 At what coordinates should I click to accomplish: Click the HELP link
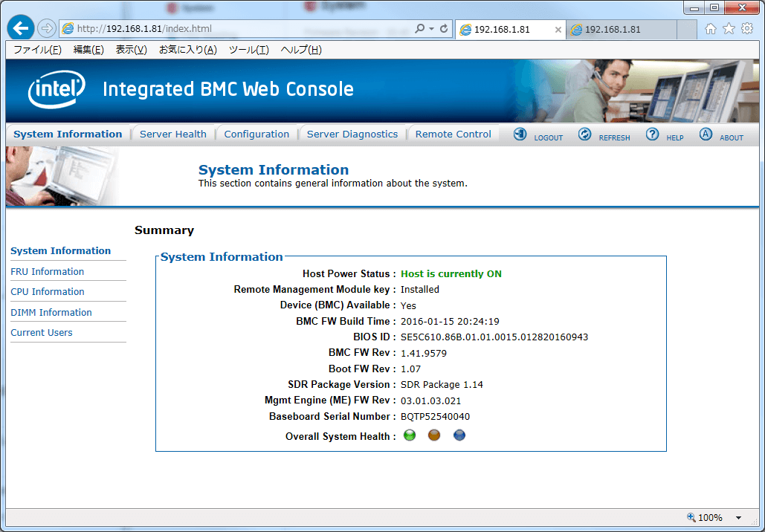click(x=675, y=138)
